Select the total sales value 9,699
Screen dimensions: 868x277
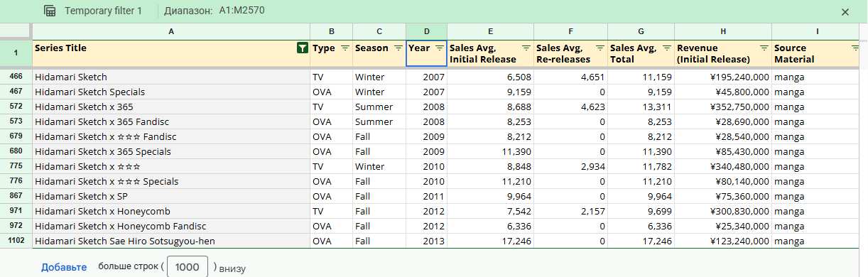click(x=641, y=211)
